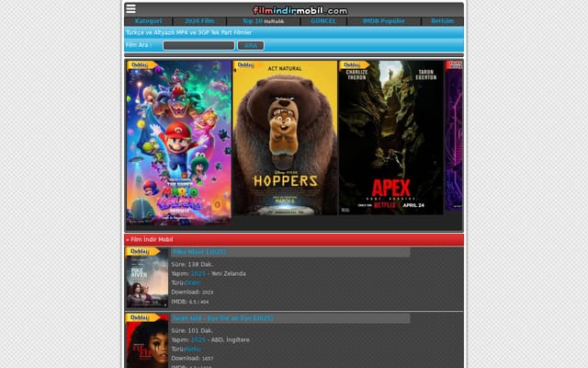This screenshot has width=588, height=368.
Task: Click the ARA search button
Action: 251,45
